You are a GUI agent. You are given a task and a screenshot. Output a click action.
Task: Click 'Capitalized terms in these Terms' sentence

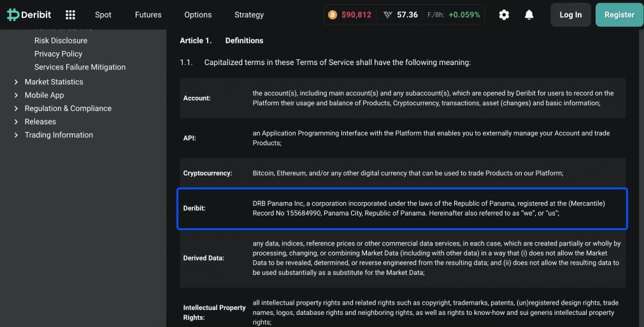[338, 62]
